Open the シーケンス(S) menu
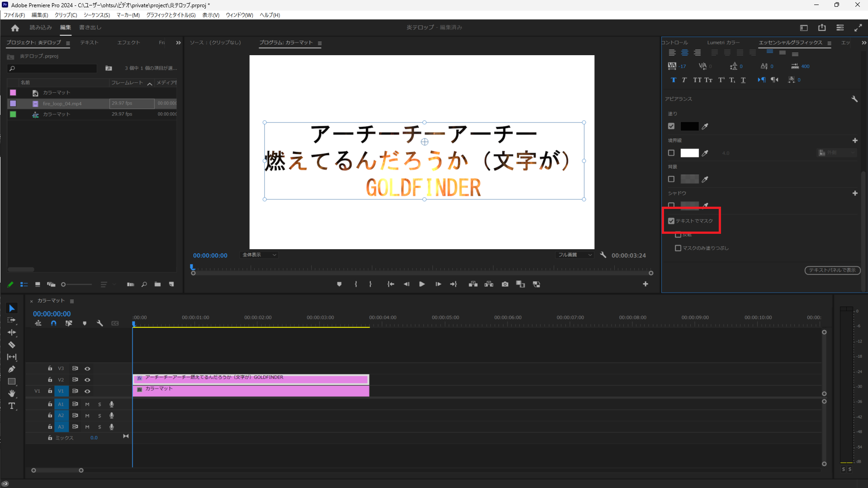Image resolution: width=868 pixels, height=488 pixels. [97, 15]
